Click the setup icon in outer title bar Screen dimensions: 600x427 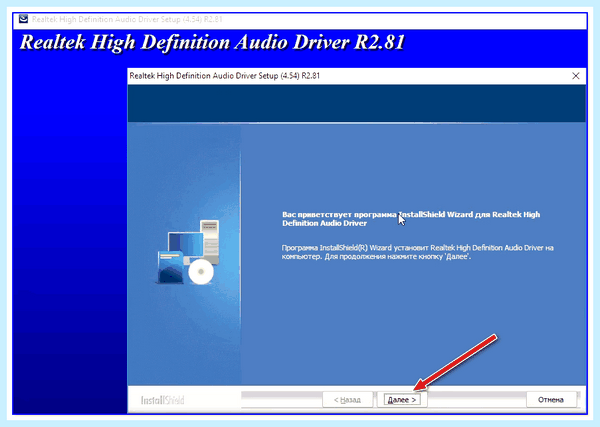coord(23,19)
